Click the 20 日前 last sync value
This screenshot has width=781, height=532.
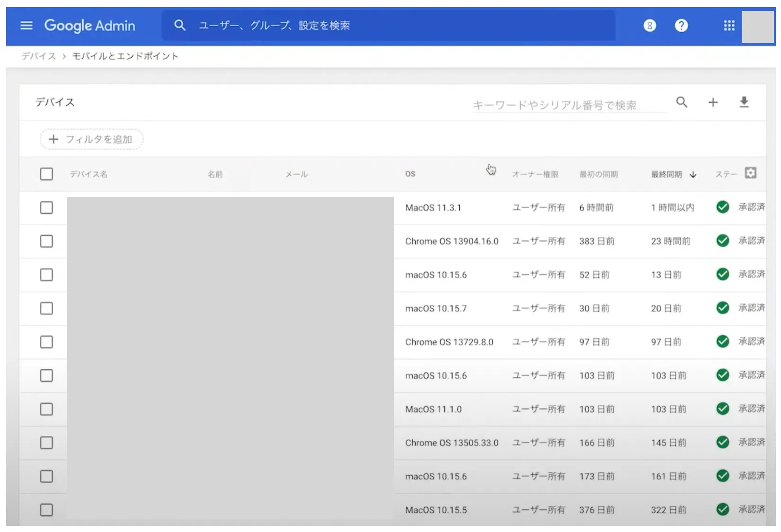coord(666,309)
